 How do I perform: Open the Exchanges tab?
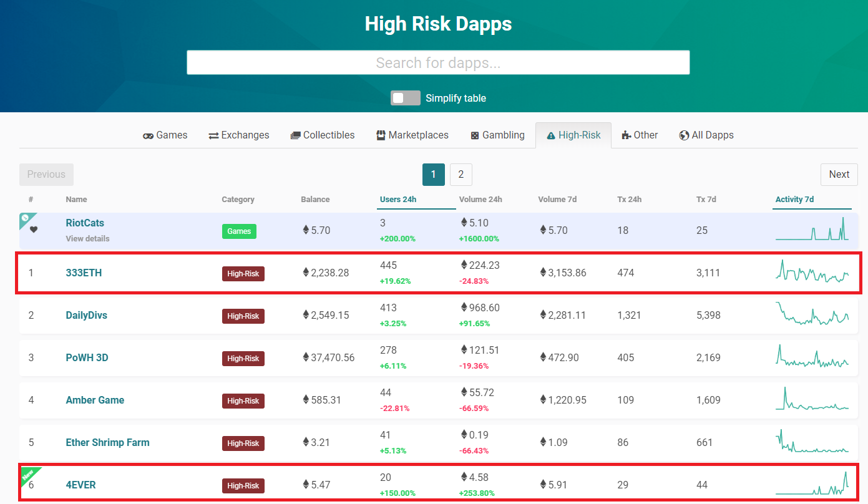pyautogui.click(x=239, y=135)
